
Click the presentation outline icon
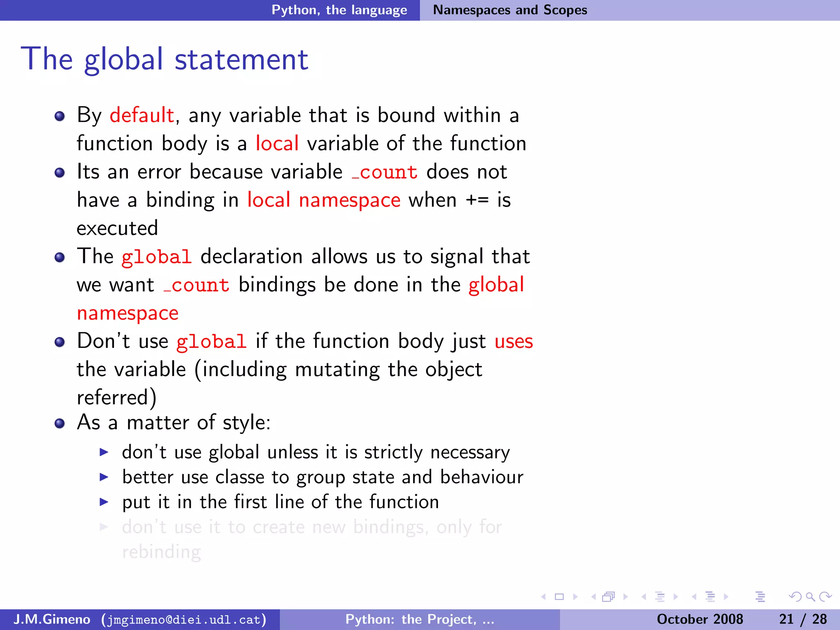(760, 597)
